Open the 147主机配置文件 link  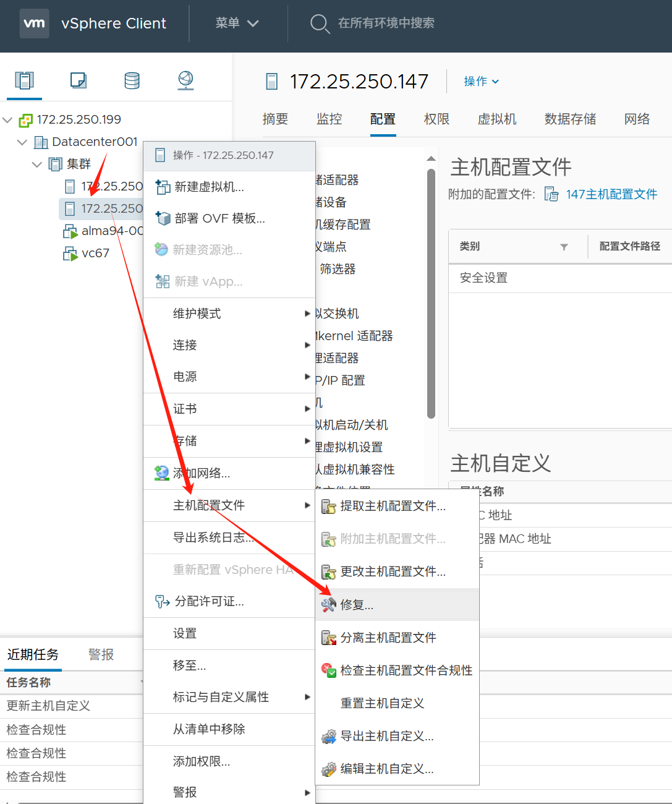click(x=611, y=195)
